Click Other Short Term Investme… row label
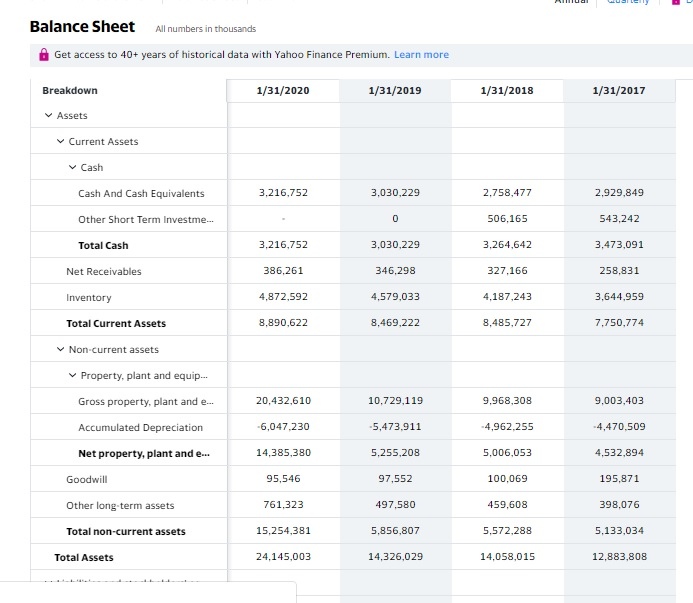Image resolution: width=693 pixels, height=603 pixels. pos(146,220)
